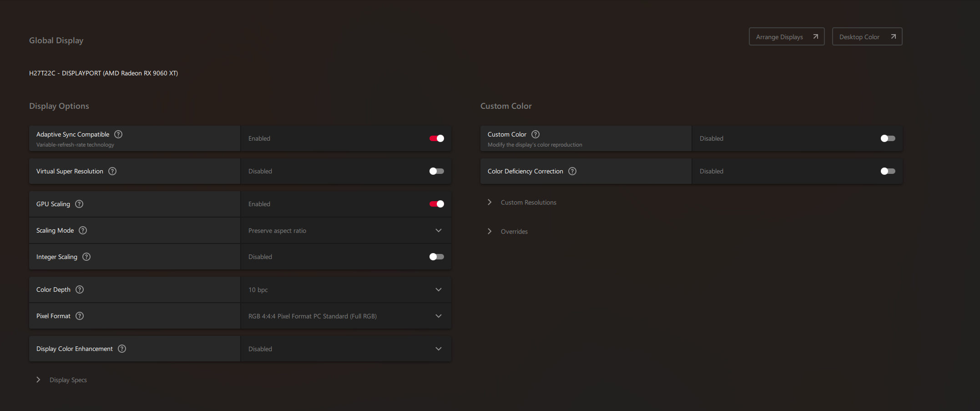Viewport: 980px width, 411px height.
Task: Click the arrow icon on Arrange Displays
Action: 816,37
